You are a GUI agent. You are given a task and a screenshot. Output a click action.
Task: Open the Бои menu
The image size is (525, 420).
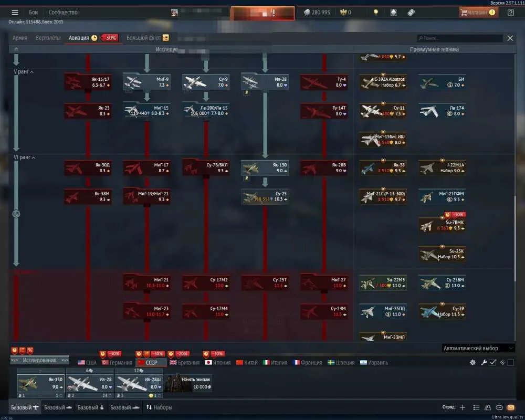[33, 13]
